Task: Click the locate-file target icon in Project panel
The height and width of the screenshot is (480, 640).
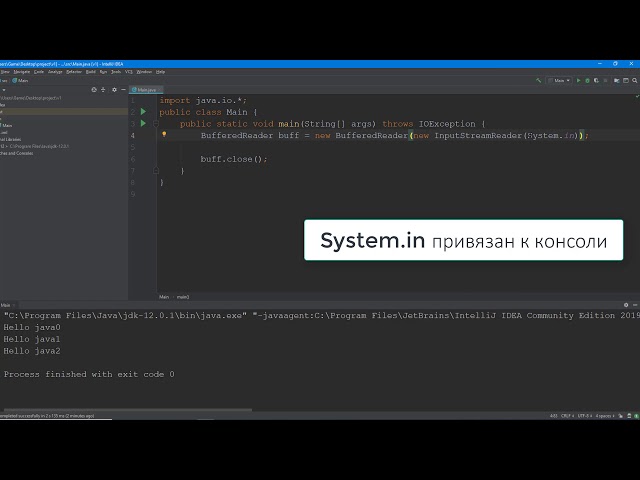Action: click(96, 89)
